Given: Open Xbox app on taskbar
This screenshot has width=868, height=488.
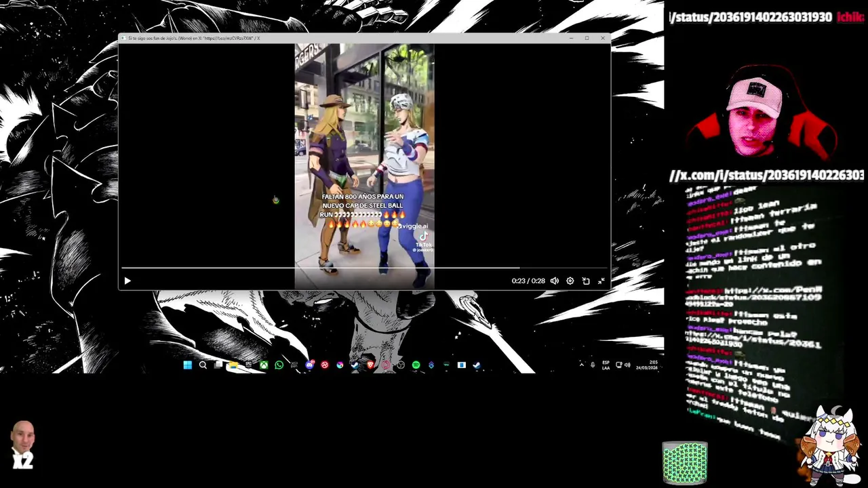Looking at the screenshot, I should point(264,365).
